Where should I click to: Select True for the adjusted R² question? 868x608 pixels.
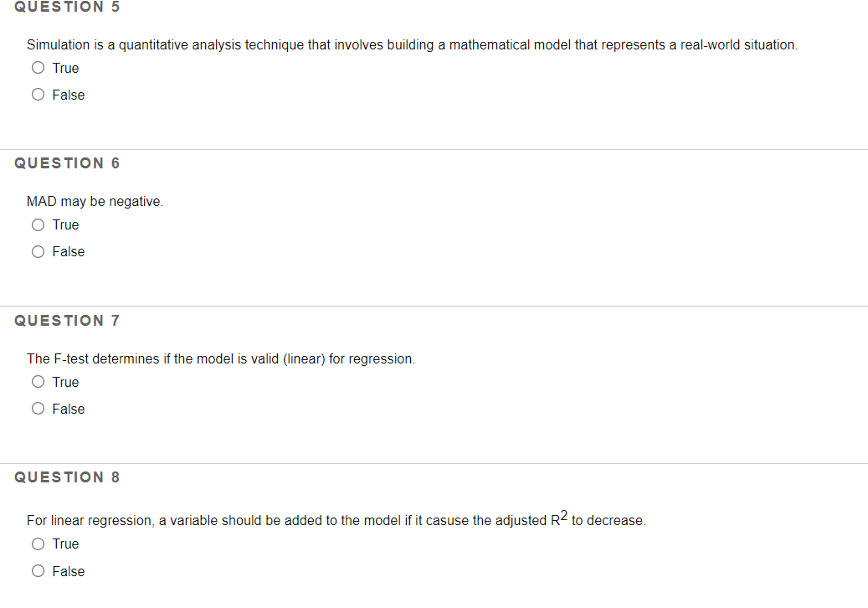[38, 543]
